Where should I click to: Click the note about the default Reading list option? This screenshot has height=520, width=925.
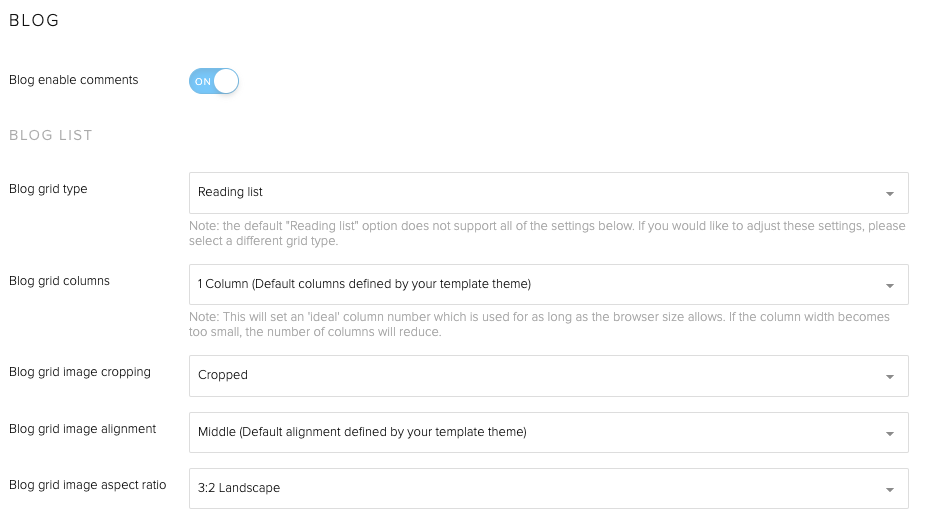point(547,233)
